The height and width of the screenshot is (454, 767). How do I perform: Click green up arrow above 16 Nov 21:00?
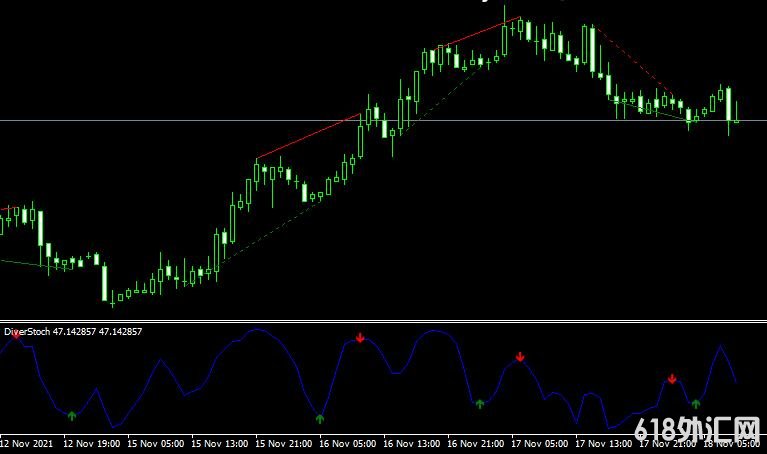[480, 403]
